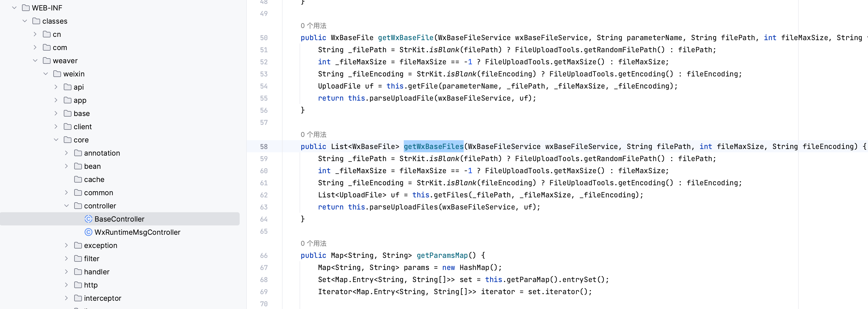Click usages hint above getParamsMap method

coord(313,243)
